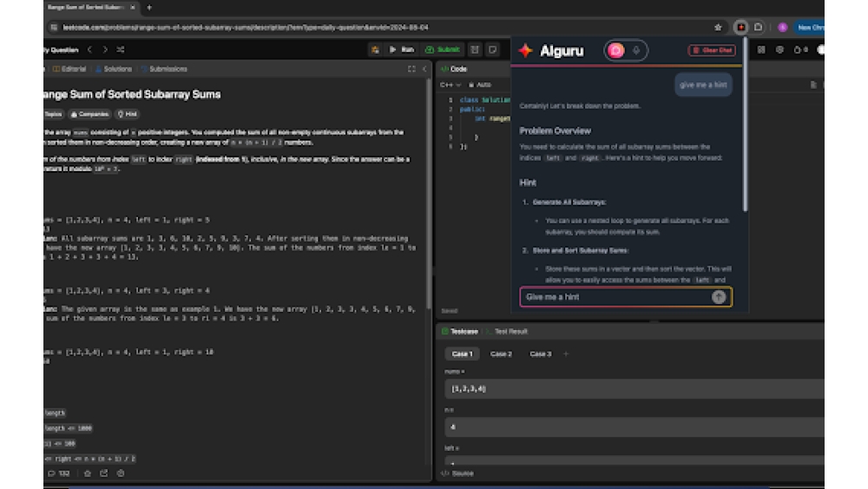Close the browser tab

(133, 7)
